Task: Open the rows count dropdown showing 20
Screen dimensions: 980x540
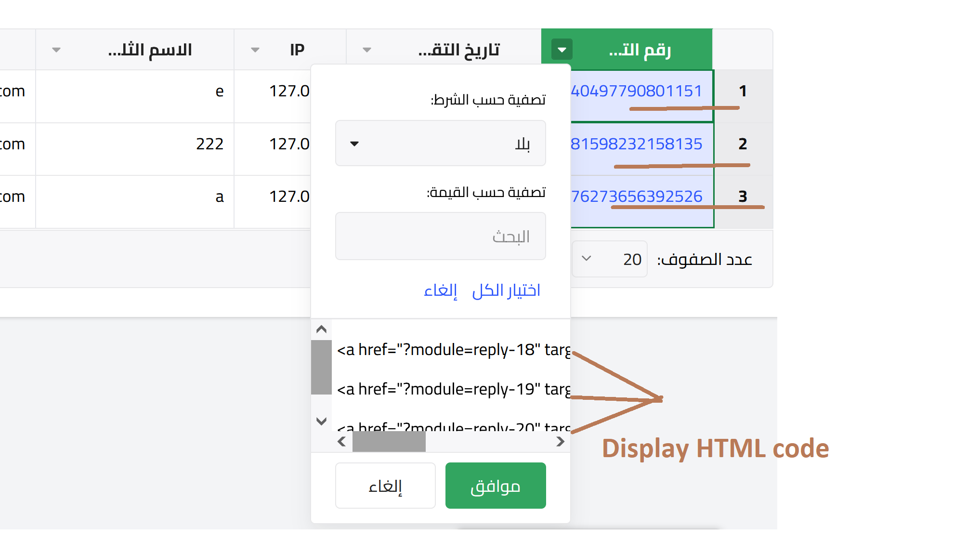Action: point(609,259)
